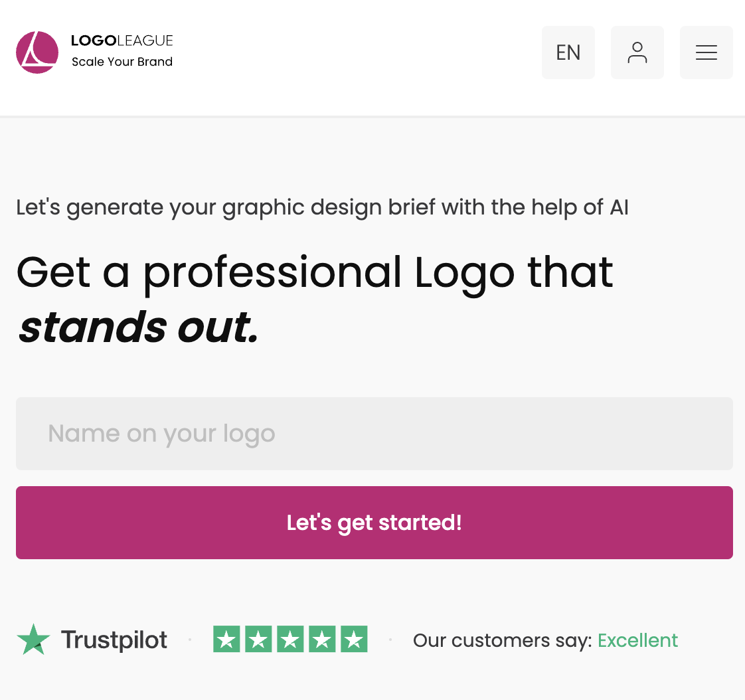The image size is (745, 700).
Task: Expand the hamburger menu
Action: point(706,52)
